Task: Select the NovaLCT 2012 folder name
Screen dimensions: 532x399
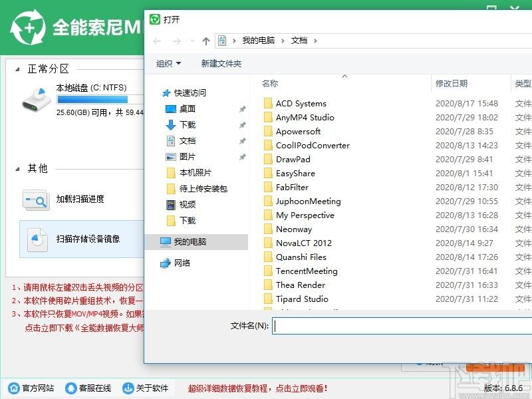Action: coord(304,243)
